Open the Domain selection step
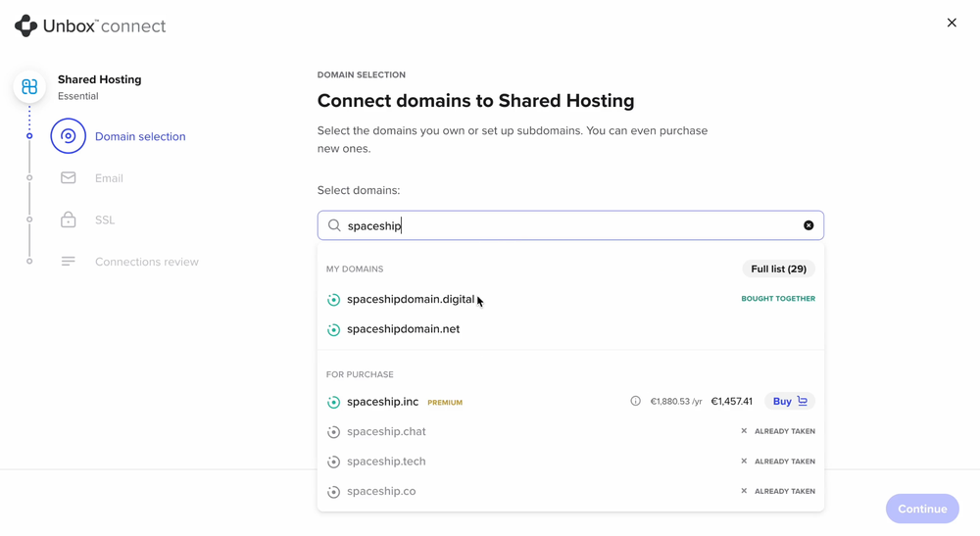This screenshot has height=536, width=980. coord(139,136)
